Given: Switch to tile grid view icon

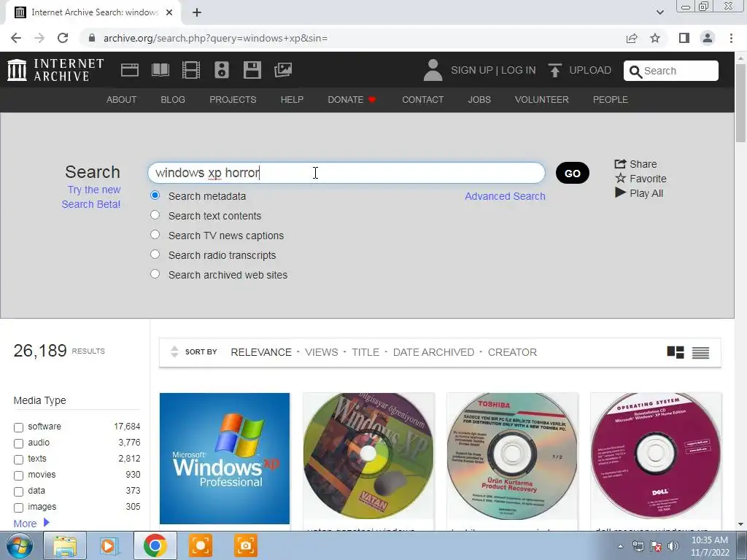Looking at the screenshot, I should [x=675, y=352].
